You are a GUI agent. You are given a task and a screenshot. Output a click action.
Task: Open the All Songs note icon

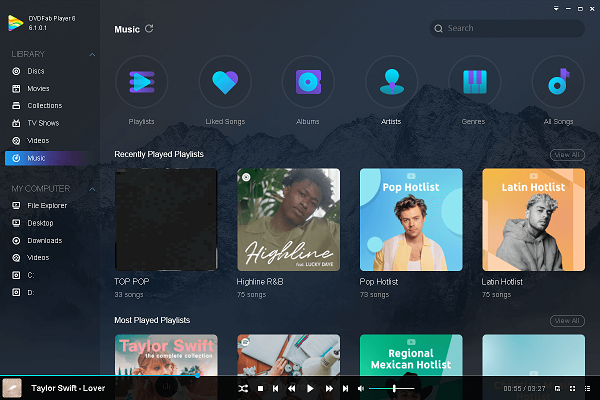tap(558, 82)
